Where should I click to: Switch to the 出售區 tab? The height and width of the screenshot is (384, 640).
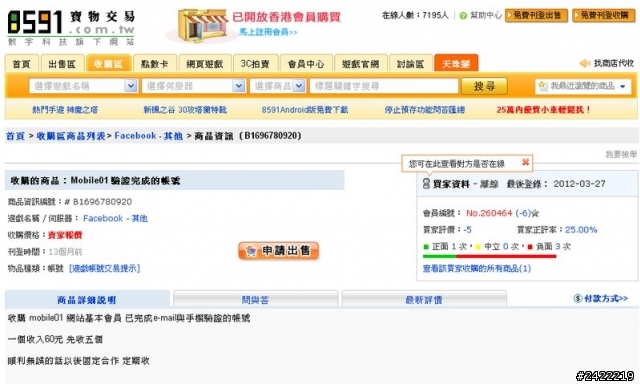tap(62, 64)
